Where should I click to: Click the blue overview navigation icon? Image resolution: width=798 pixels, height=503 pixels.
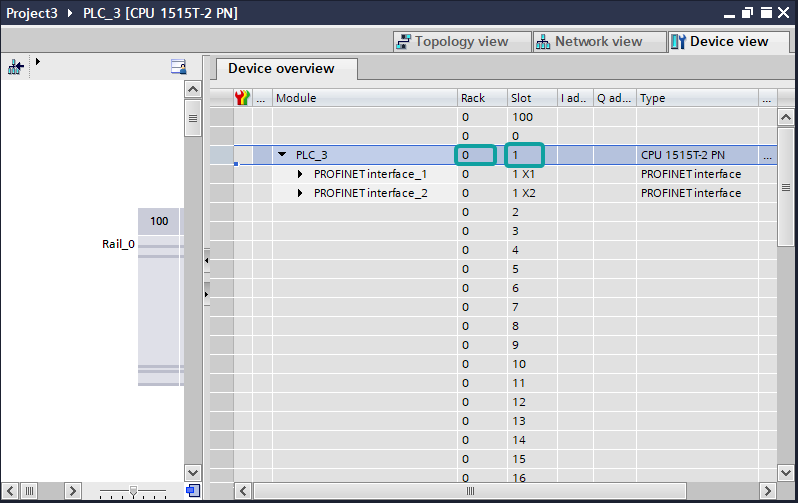pyautogui.click(x=192, y=490)
